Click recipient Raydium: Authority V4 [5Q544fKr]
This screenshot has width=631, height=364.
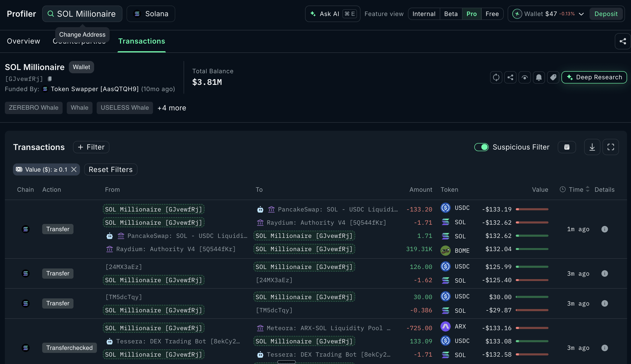click(x=326, y=223)
